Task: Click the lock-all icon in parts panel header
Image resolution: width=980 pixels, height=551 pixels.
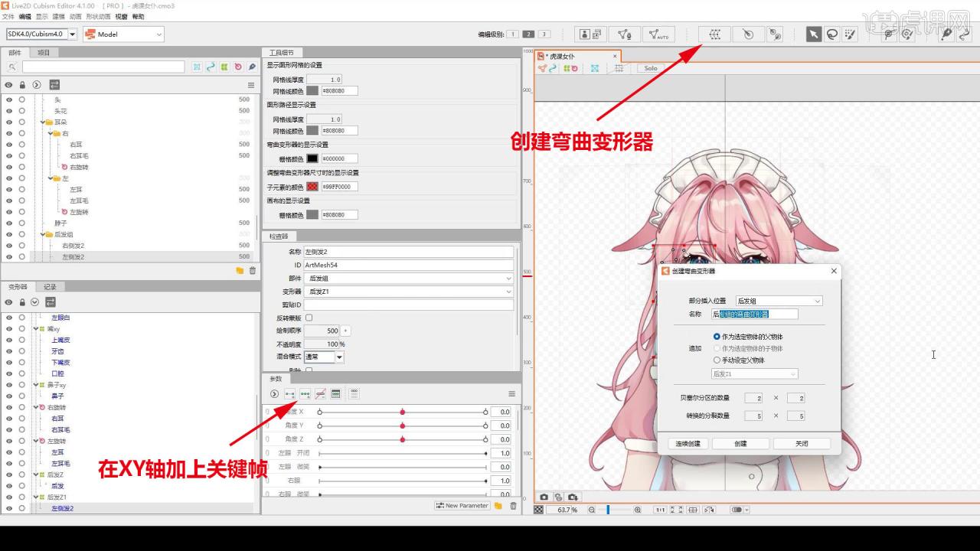Action: [22, 85]
